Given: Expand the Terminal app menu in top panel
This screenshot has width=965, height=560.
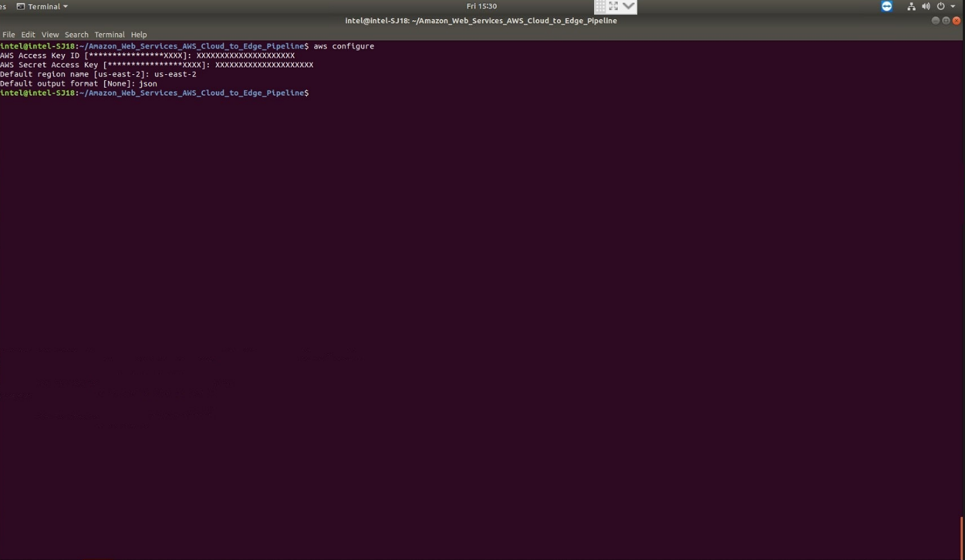Looking at the screenshot, I should tap(42, 6).
